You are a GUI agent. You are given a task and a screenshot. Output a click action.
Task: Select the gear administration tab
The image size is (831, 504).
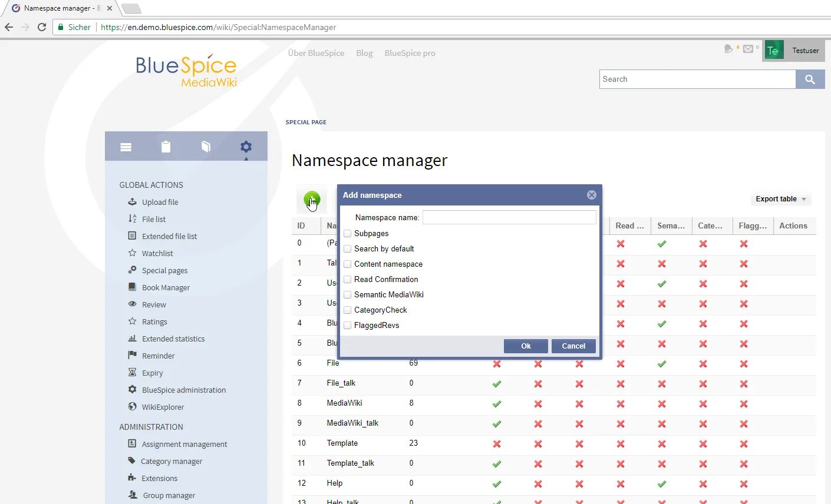(x=246, y=147)
